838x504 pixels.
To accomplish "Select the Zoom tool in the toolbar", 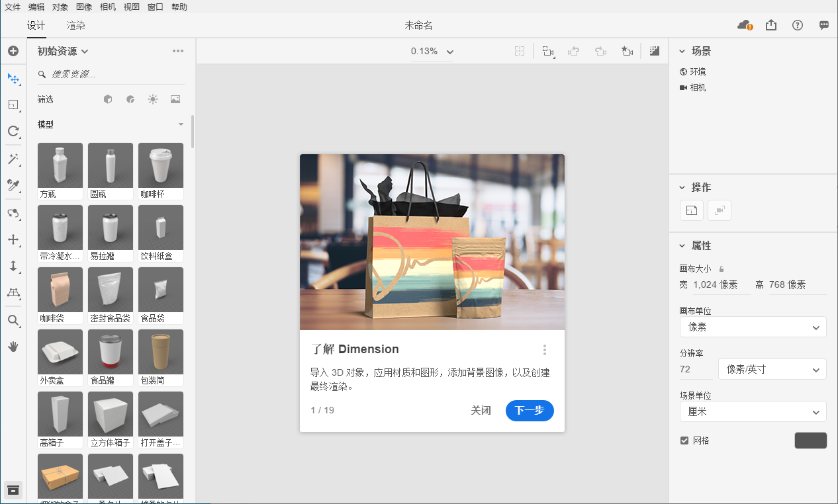I will [13, 321].
